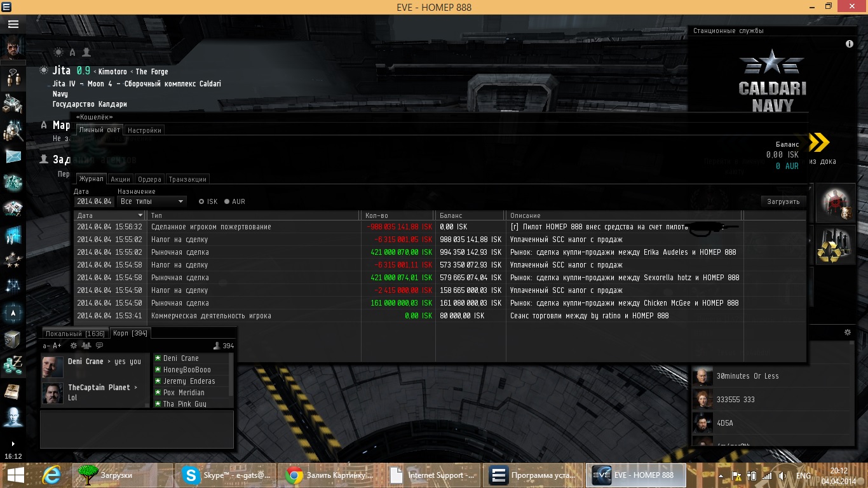
Task: Open the people finder magnifier icon
Action: coord(13,130)
